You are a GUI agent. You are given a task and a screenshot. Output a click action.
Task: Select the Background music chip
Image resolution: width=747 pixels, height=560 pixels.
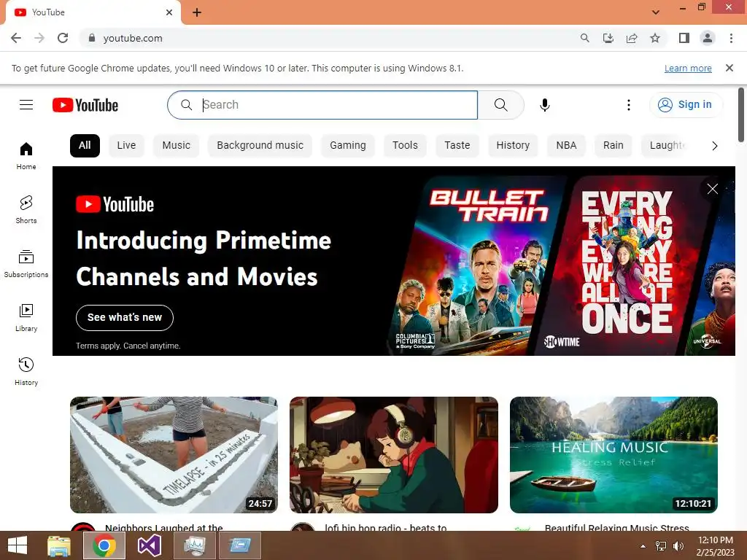coord(260,146)
